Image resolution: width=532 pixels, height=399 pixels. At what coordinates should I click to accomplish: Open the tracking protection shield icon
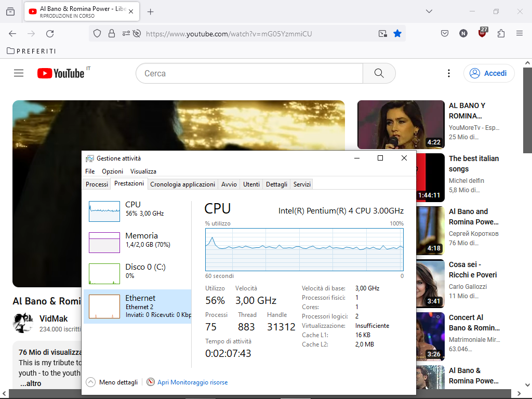point(97,34)
